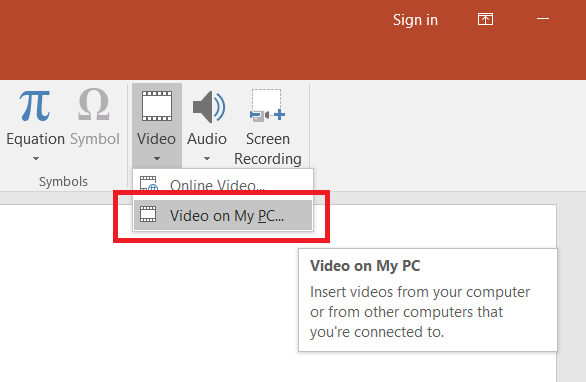Click the Sign in link

click(415, 20)
